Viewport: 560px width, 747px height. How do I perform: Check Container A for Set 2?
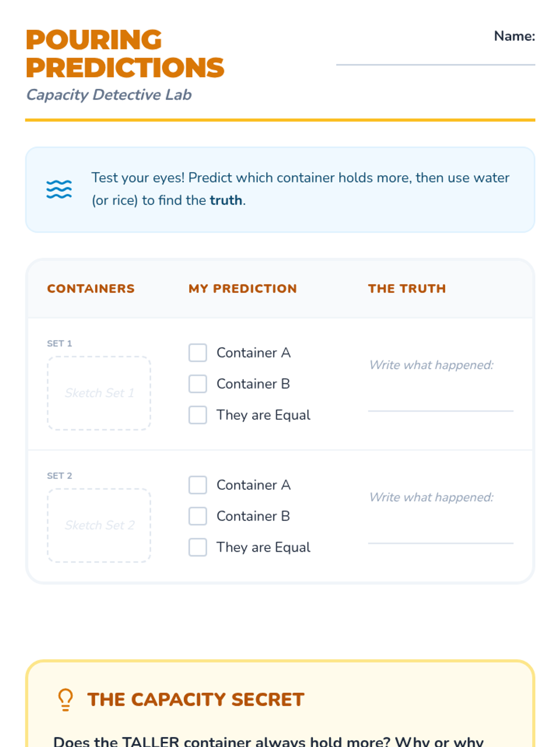click(198, 485)
